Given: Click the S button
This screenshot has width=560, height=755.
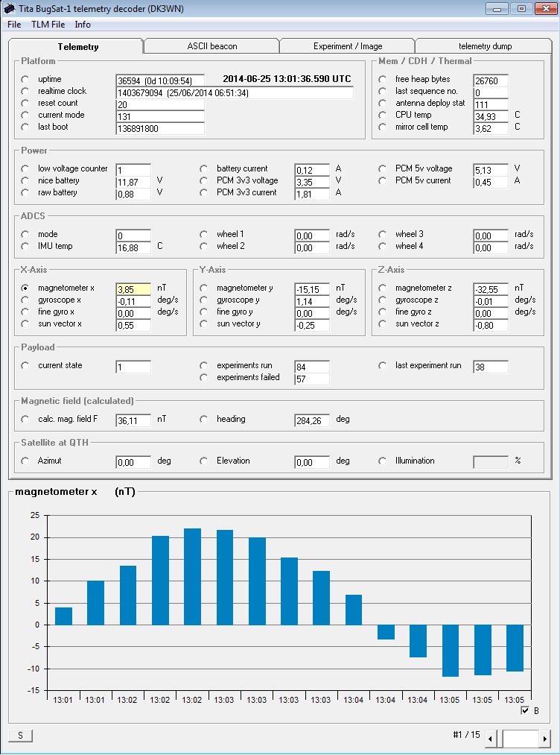Looking at the screenshot, I should (x=20, y=736).
